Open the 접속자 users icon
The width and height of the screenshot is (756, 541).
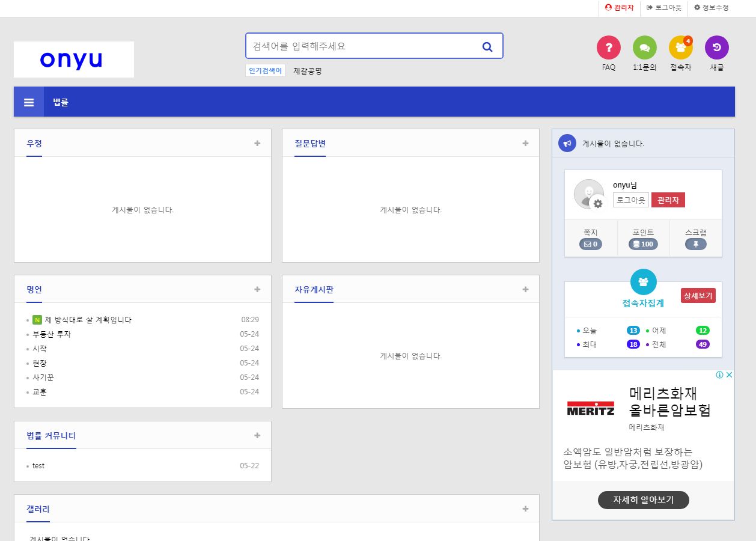(680, 47)
